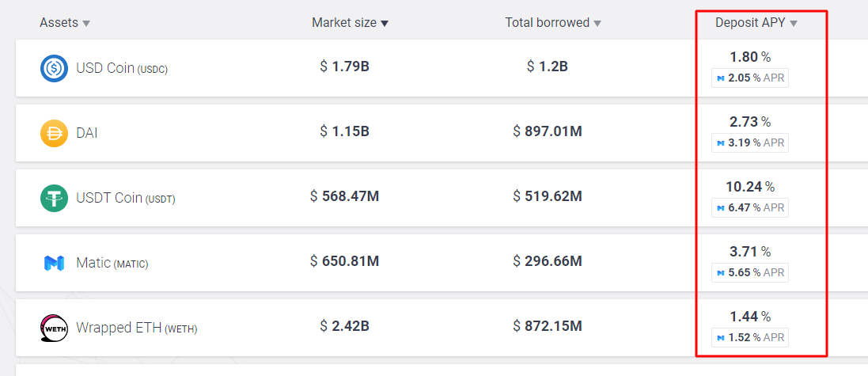The width and height of the screenshot is (868, 376).
Task: Click the USD Coin asset icon
Action: (x=54, y=69)
